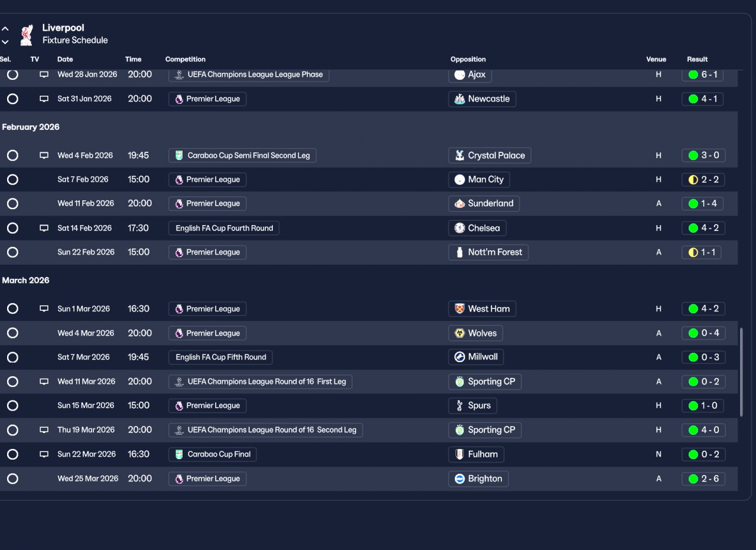Click the Spurs club badge

tap(460, 406)
